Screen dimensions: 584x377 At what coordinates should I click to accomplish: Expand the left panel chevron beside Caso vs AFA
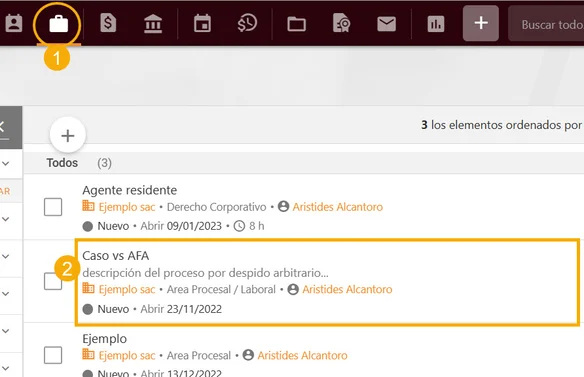tap(6, 256)
